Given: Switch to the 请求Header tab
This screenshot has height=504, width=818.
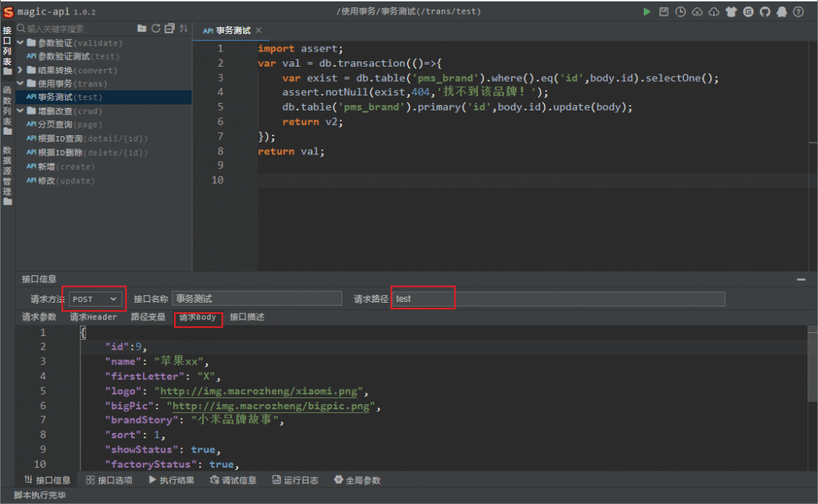Looking at the screenshot, I should coord(93,317).
